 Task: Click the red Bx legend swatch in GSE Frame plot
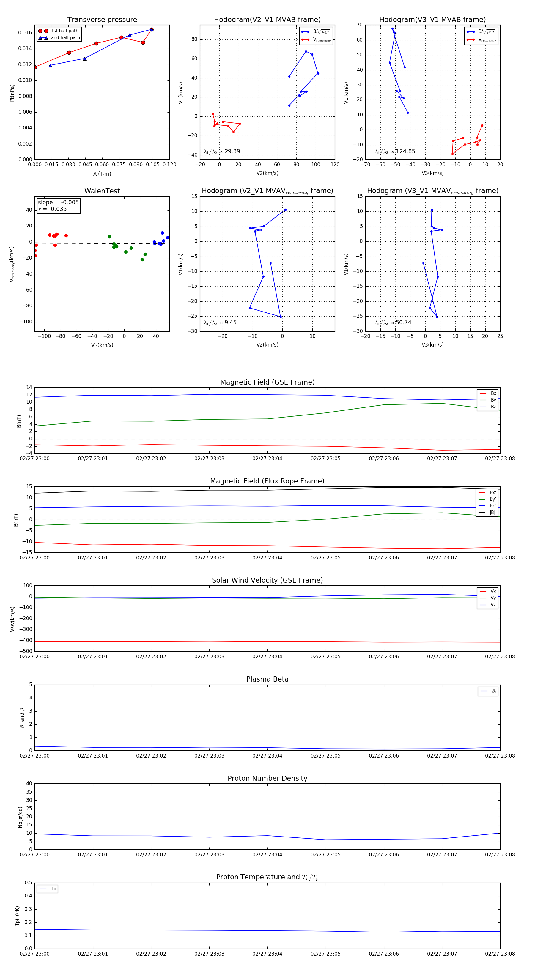(x=483, y=393)
